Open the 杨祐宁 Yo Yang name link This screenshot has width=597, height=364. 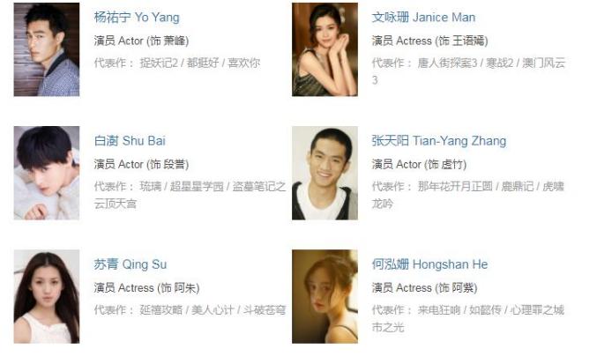[x=137, y=18]
